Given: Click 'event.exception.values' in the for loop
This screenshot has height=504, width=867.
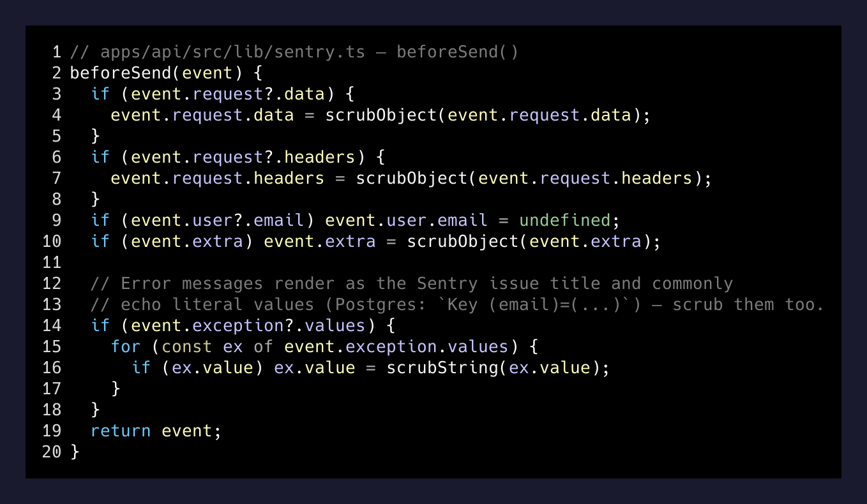Looking at the screenshot, I should click(x=396, y=346).
